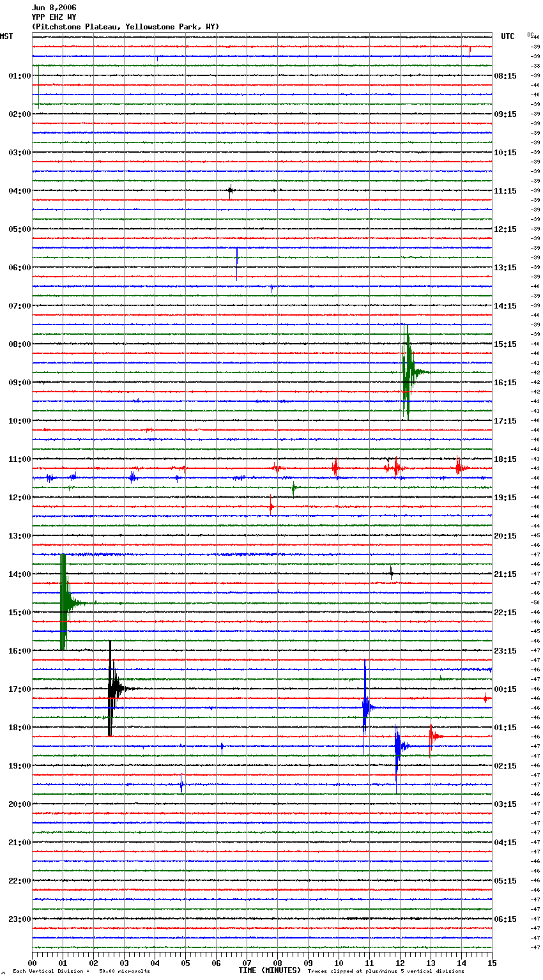Click the 23:15 UTC time label
The width and height of the screenshot is (543, 980).
[505, 650]
